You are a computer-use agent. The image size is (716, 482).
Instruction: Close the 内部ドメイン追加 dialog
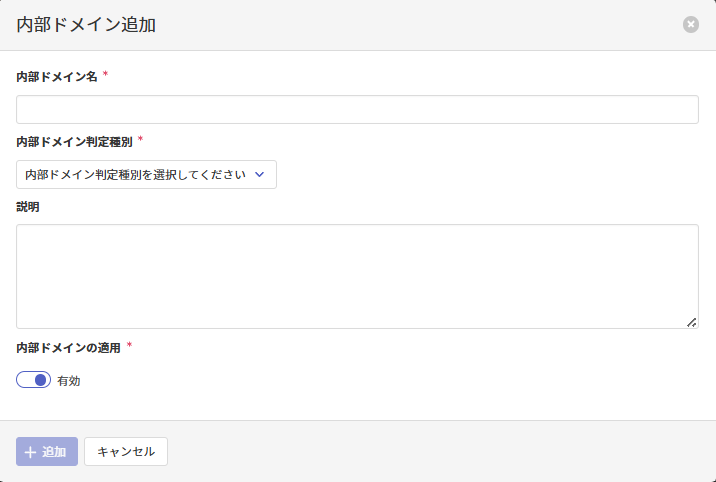coord(691,24)
